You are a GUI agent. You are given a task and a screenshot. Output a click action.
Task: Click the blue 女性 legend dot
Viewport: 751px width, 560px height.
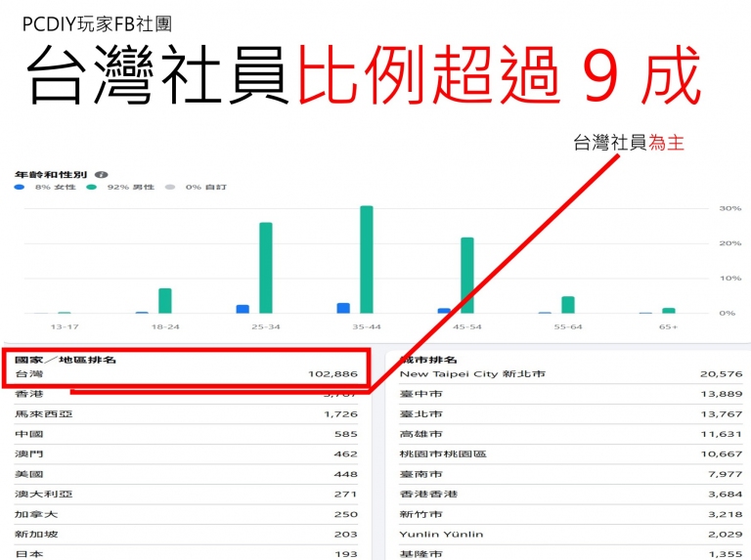[20, 187]
